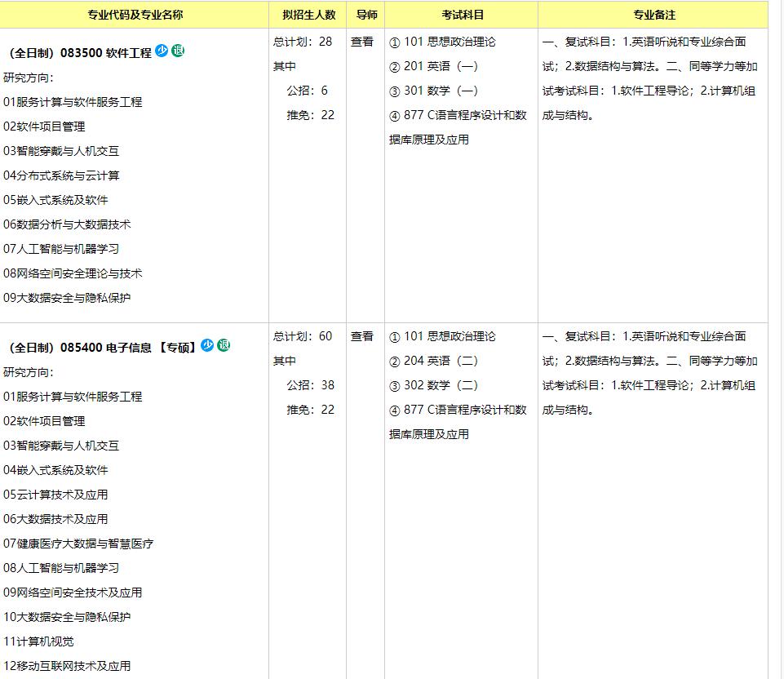The height and width of the screenshot is (679, 784).
Task: Select direction 10大数据安全与隐私保护
Action: click(66, 616)
